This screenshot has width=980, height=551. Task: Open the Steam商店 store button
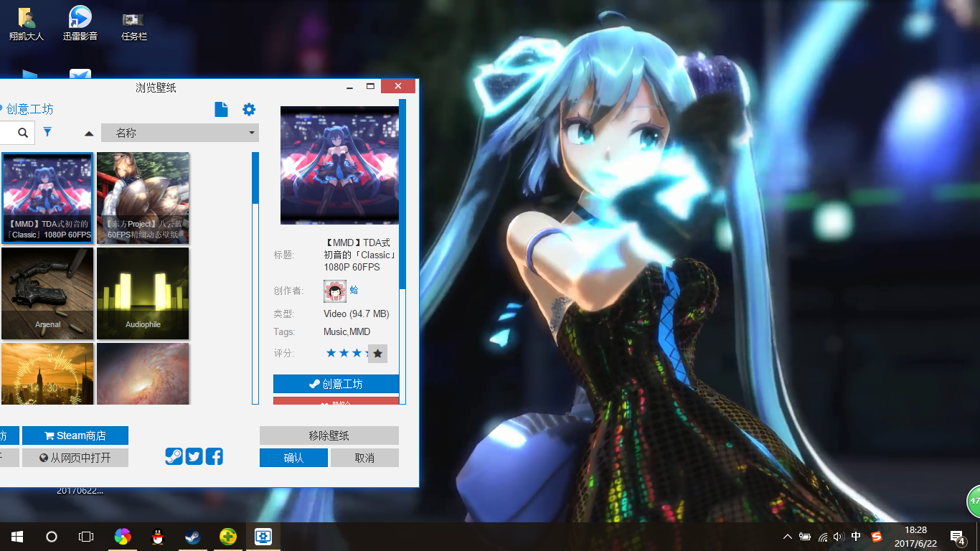coord(75,435)
